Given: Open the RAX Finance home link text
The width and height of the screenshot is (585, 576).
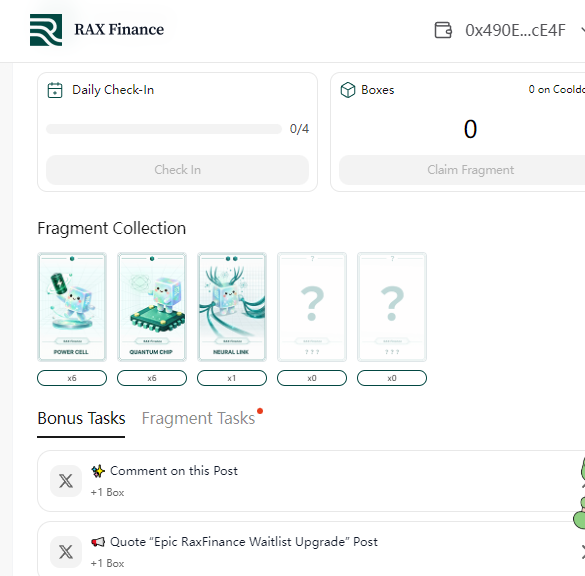Looking at the screenshot, I should tap(119, 29).
